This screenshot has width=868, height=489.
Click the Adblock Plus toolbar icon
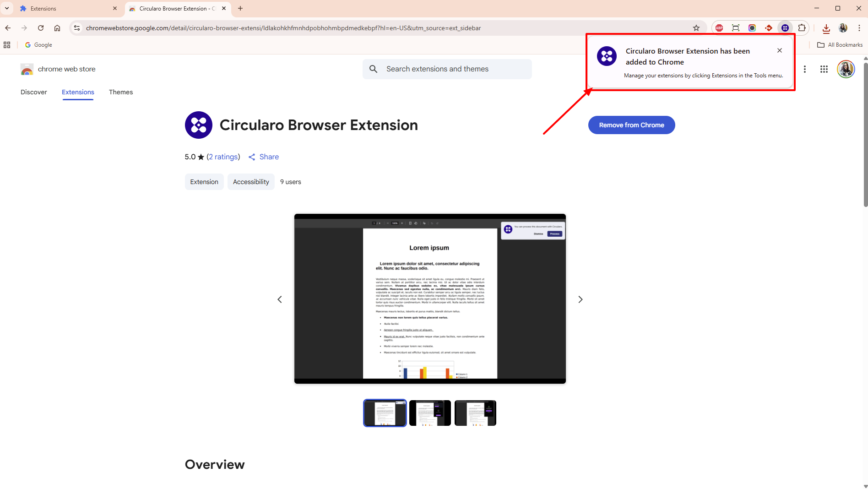719,28
